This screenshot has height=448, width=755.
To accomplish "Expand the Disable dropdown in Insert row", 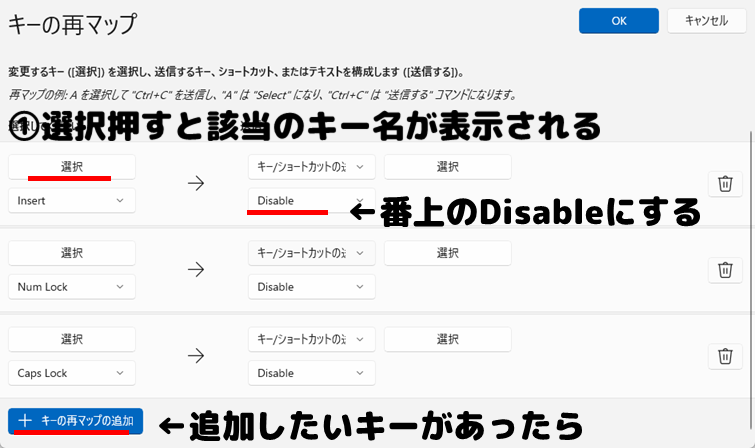I will [311, 201].
